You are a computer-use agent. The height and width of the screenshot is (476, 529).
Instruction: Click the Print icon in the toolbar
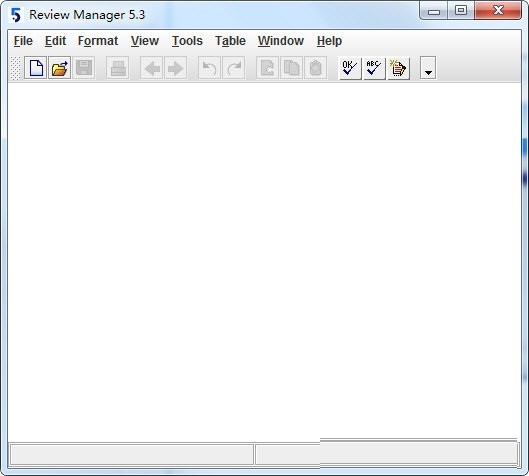pos(118,68)
